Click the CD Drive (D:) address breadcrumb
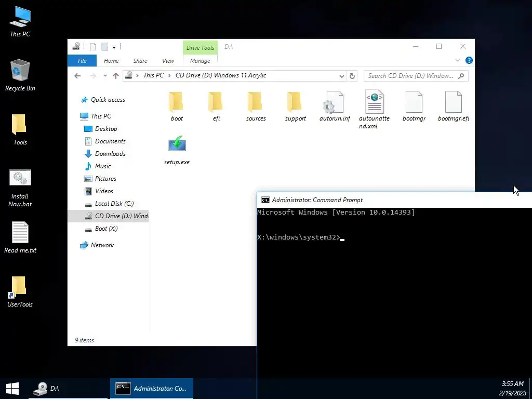This screenshot has height=399, width=532. tap(221, 75)
